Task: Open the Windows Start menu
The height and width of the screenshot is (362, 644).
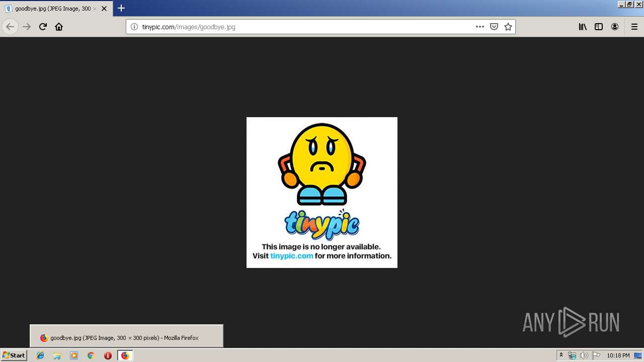Action: coord(14,355)
